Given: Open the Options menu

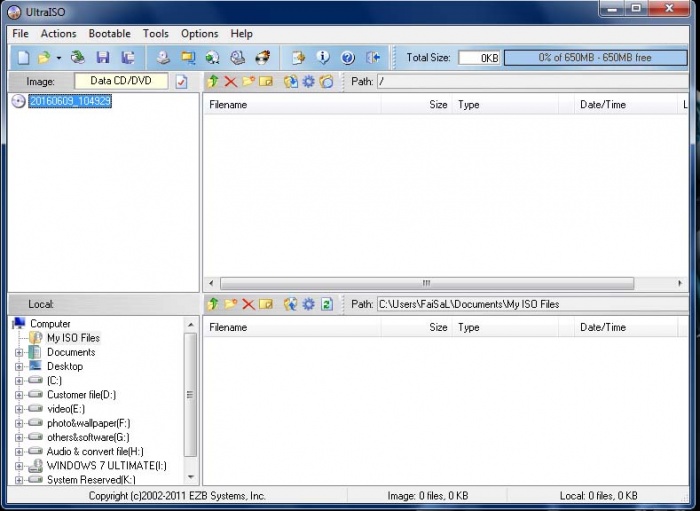Looking at the screenshot, I should point(200,34).
